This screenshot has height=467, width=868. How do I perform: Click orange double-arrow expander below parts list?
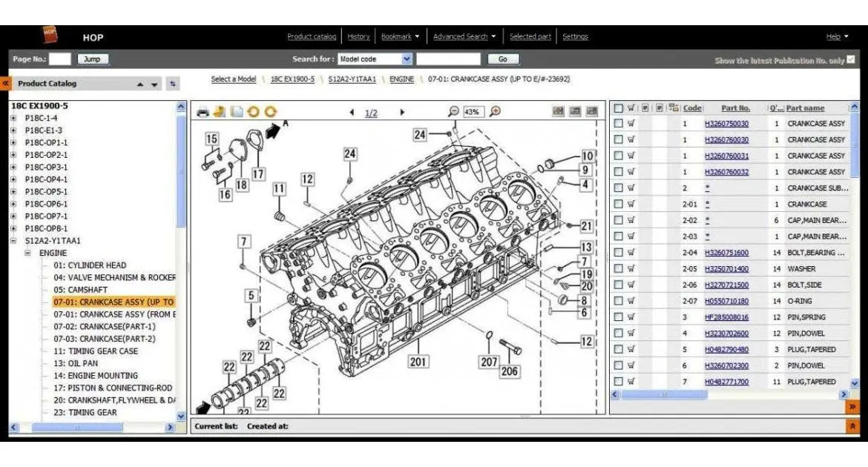coord(852,407)
